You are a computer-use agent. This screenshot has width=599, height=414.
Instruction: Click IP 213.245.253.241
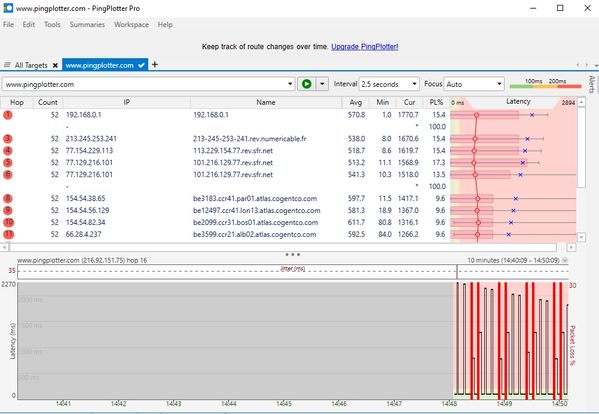pyautogui.click(x=91, y=139)
